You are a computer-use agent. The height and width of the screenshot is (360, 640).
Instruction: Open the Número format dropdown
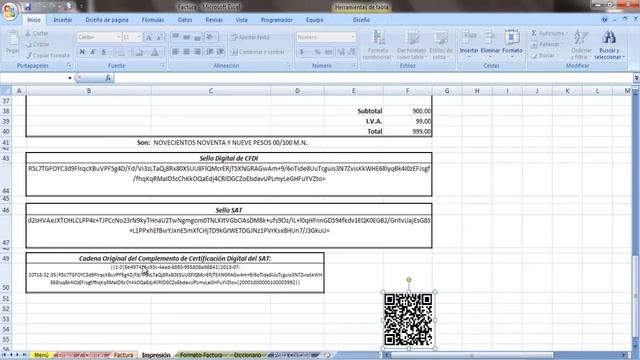point(353,37)
